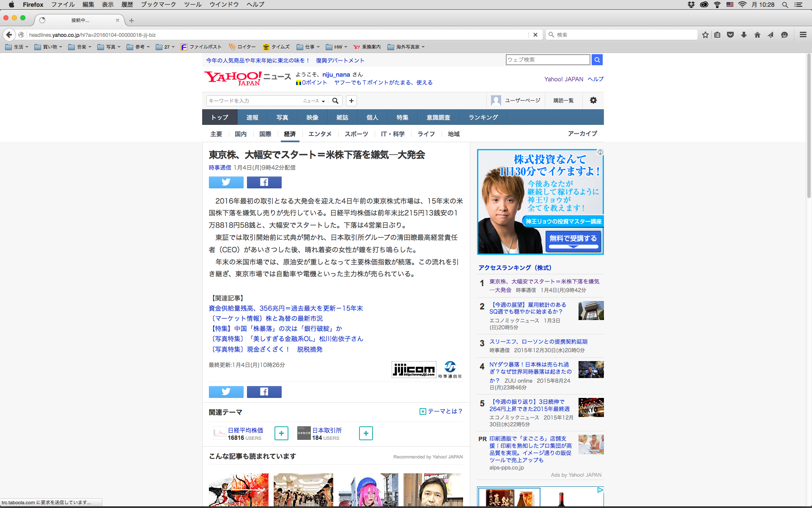Click the キーワードを入力 search field
Viewport: 812px width, 508px height.
253,101
